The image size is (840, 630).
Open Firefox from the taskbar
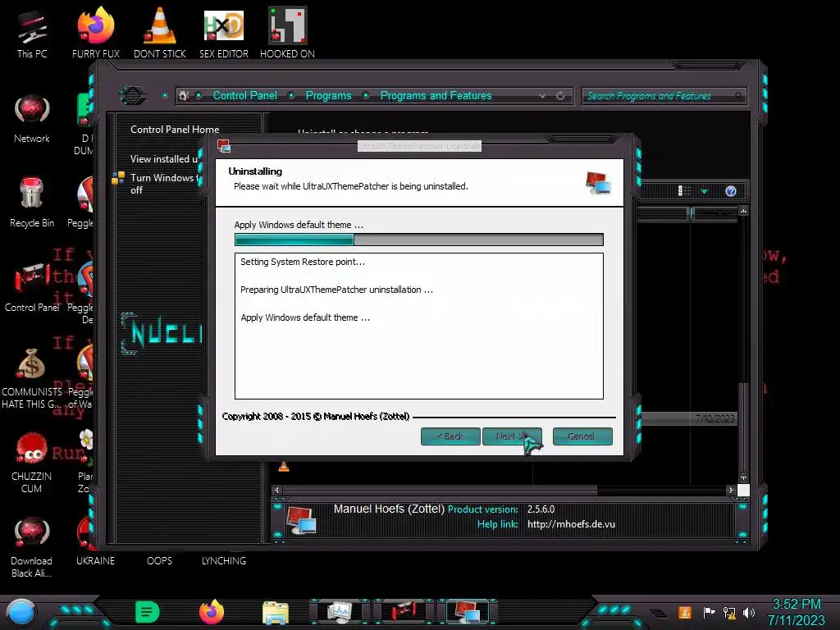point(212,612)
